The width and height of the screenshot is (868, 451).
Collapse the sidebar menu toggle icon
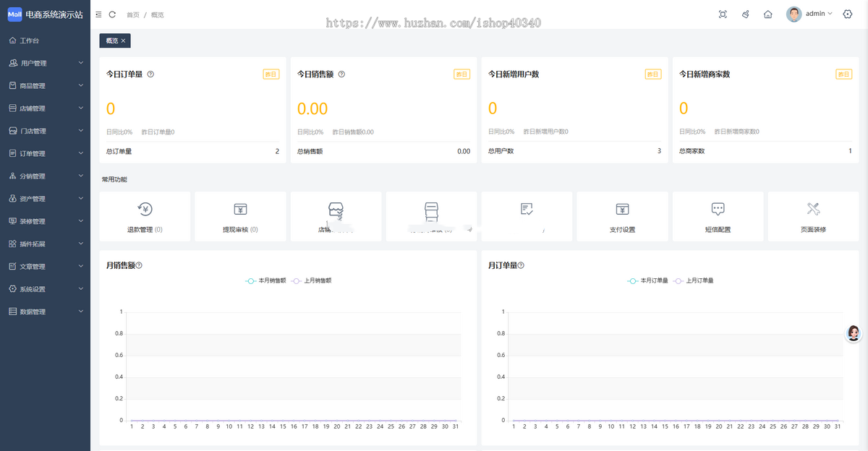(x=98, y=14)
